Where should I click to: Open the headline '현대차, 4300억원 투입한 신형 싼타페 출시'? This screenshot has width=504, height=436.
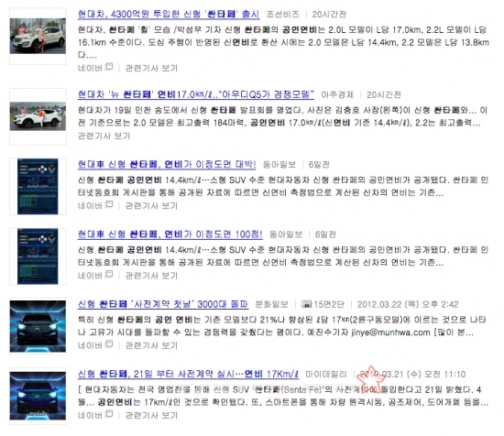coord(169,14)
